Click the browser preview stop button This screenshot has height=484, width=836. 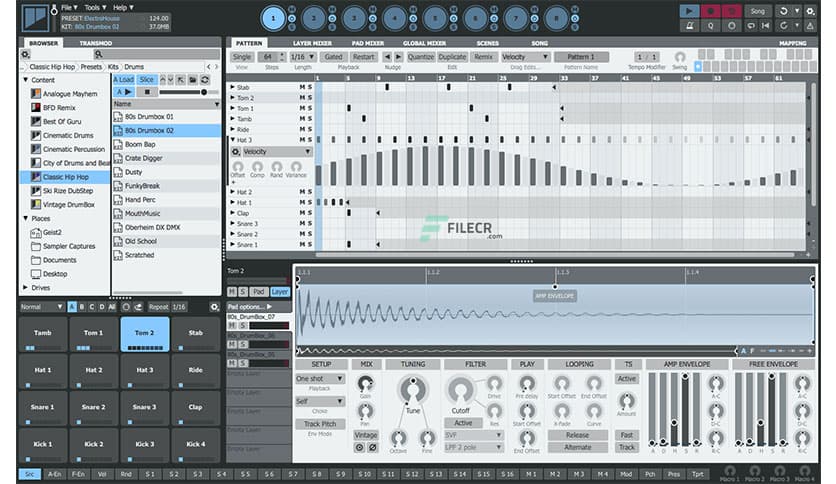click(x=148, y=91)
